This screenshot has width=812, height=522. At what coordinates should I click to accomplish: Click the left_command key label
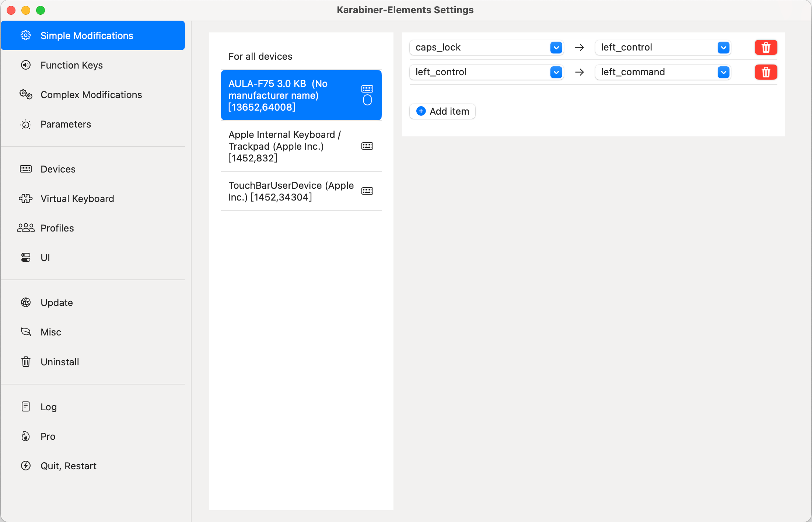pos(633,72)
